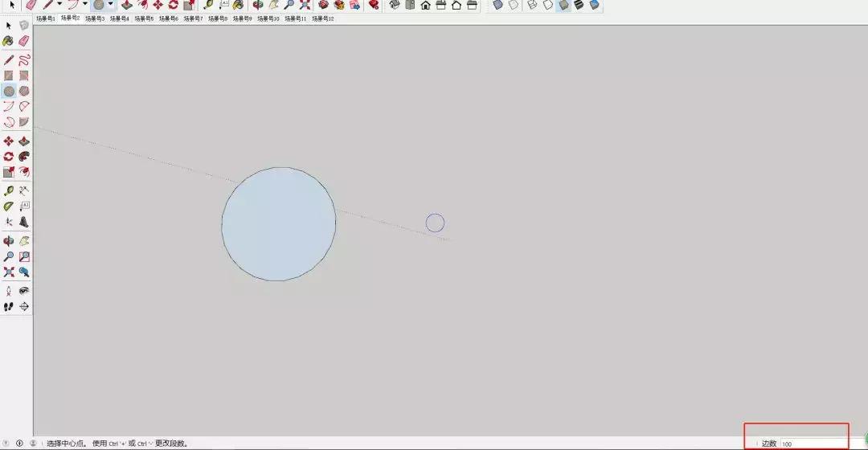
Task: Select the Move tool in left toolset
Action: click(8, 141)
